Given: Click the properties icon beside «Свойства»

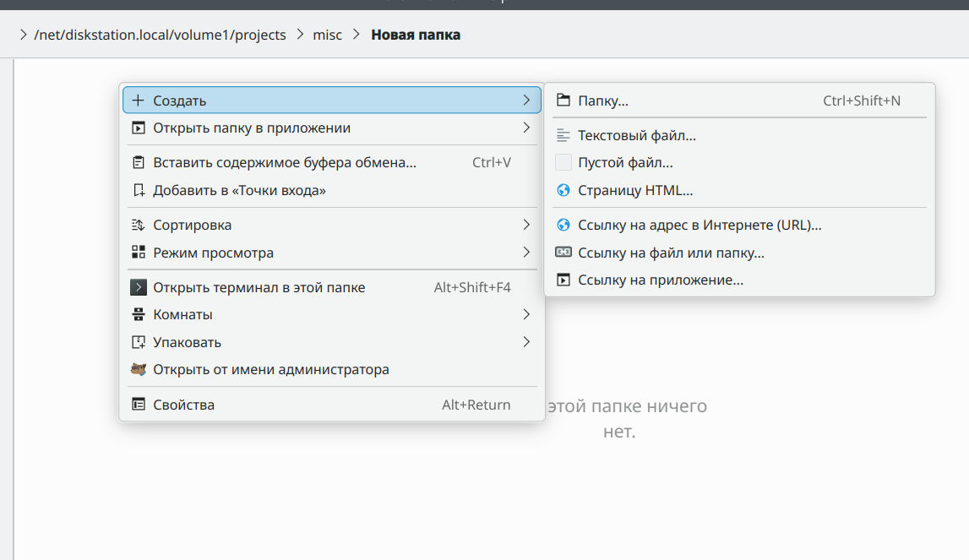Looking at the screenshot, I should tap(139, 405).
